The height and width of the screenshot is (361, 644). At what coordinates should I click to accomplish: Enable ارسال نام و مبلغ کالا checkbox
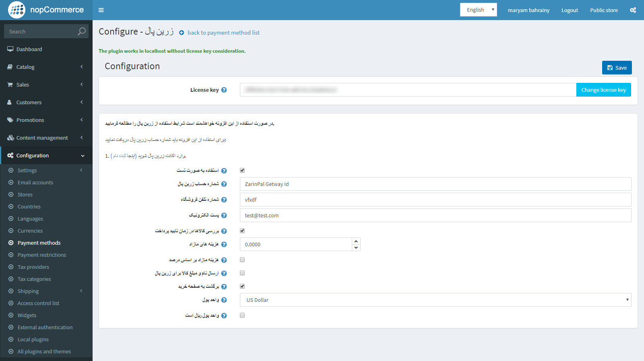coord(242,273)
